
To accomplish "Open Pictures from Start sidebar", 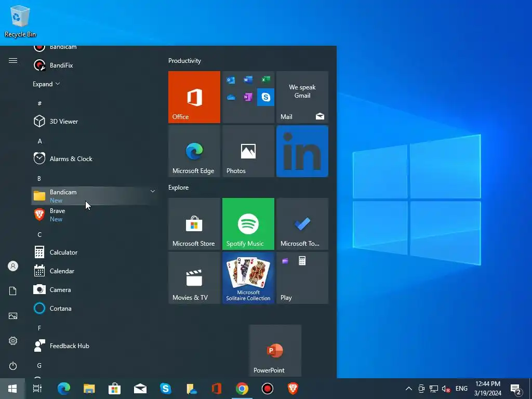I will (13, 316).
